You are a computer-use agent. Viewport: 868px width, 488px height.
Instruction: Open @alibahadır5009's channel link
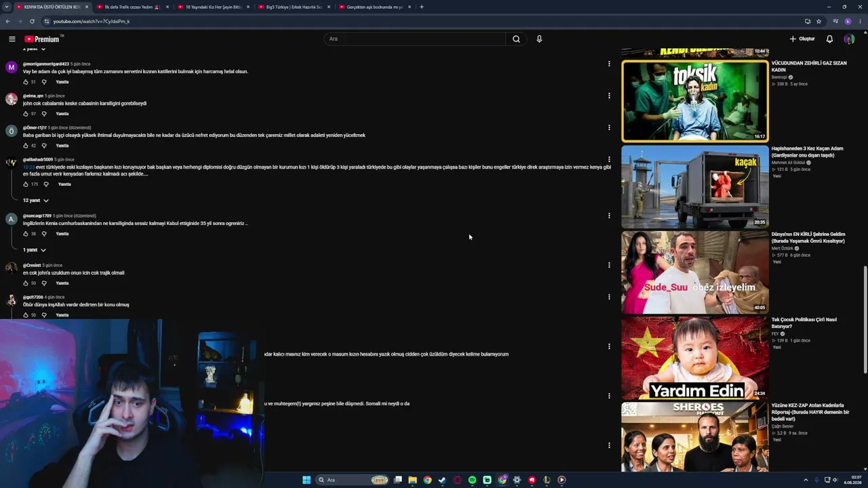(x=38, y=159)
